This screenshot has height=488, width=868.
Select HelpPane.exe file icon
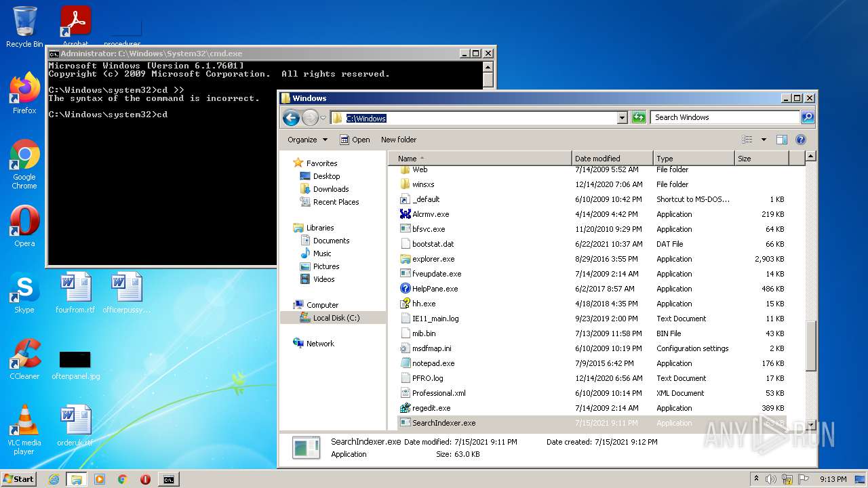click(406, 289)
